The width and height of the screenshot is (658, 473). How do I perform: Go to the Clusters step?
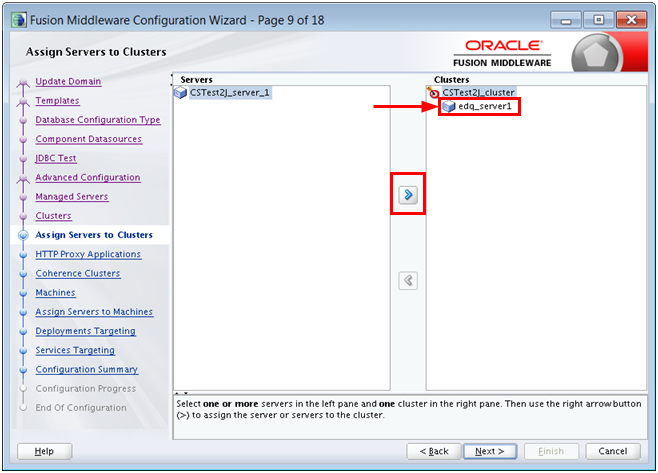tap(53, 216)
